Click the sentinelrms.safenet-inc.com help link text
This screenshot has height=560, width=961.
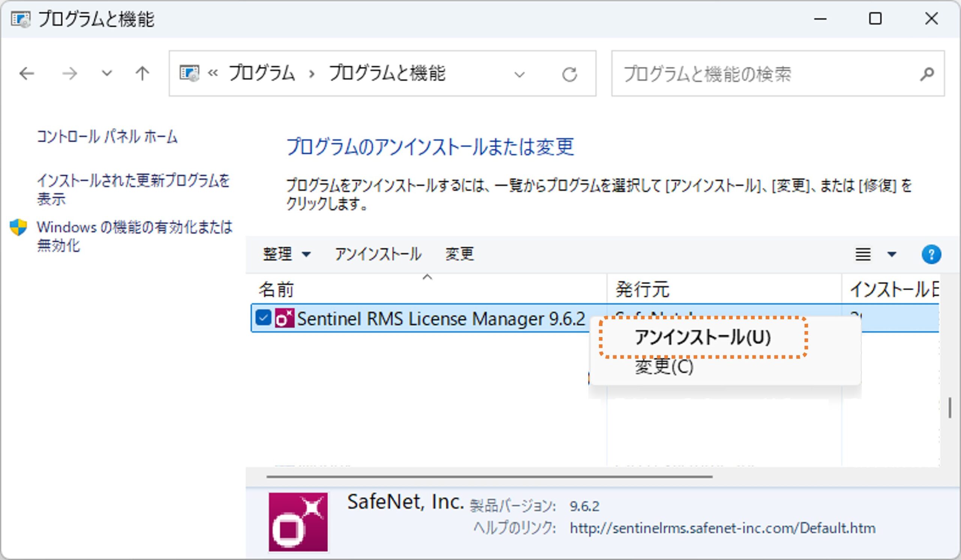click(722, 528)
